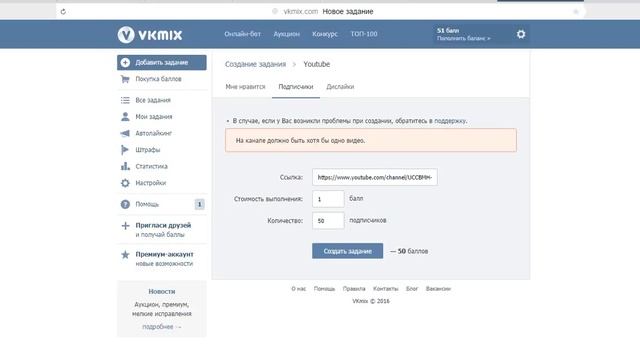Image resolution: width=640 pixels, height=360 pixels.
Task: Click Вакансии footer link
Action: (x=438, y=289)
